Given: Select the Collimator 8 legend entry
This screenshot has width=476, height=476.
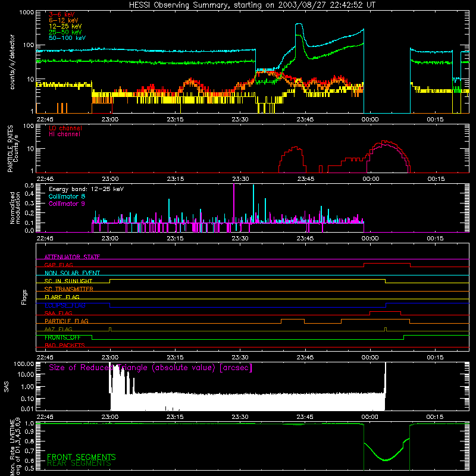Looking at the screenshot, I should tap(67, 196).
